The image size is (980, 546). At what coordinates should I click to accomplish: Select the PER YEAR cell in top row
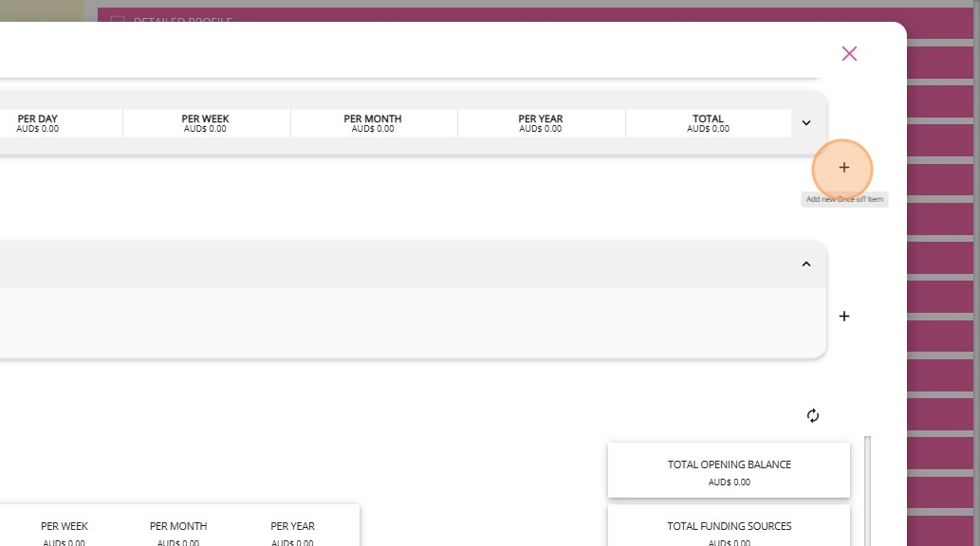coord(541,123)
